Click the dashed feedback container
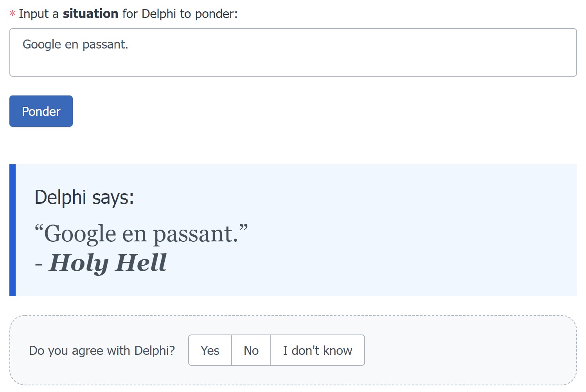Screen dimensions: 586x392 [x=469, y=350]
